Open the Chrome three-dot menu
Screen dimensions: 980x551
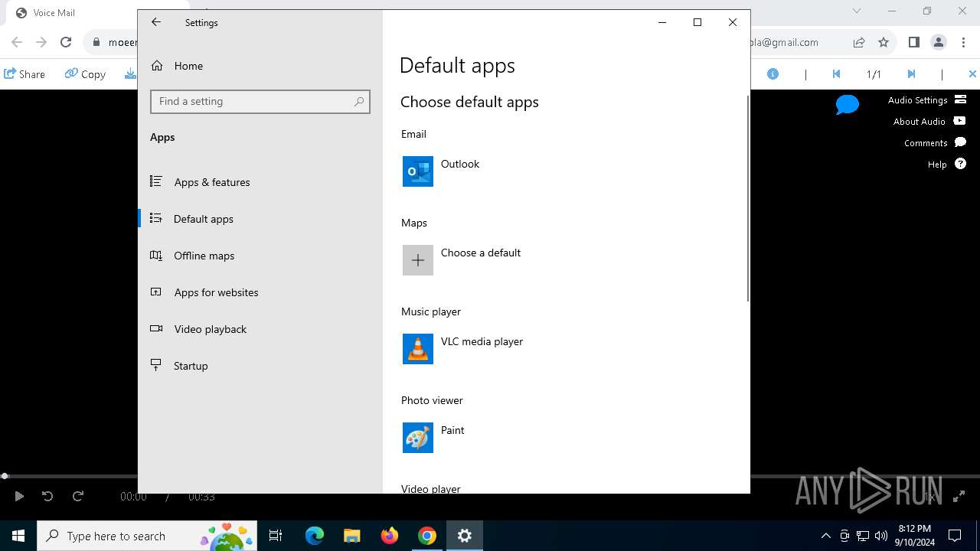coord(963,43)
